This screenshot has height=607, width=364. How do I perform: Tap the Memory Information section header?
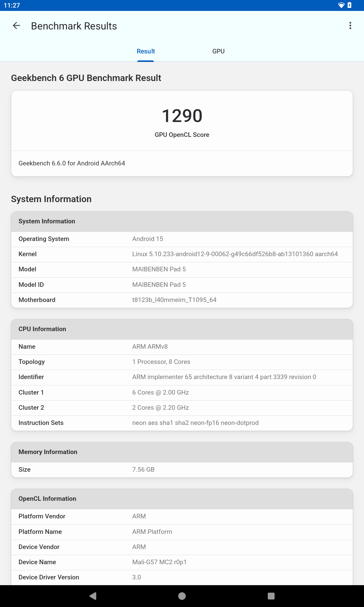pyautogui.click(x=182, y=452)
